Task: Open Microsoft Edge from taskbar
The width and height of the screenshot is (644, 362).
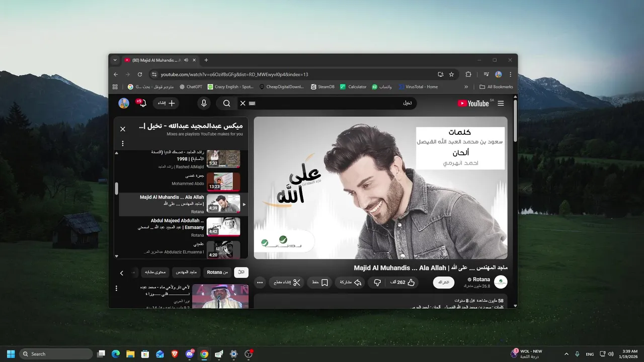Action: [116, 354]
